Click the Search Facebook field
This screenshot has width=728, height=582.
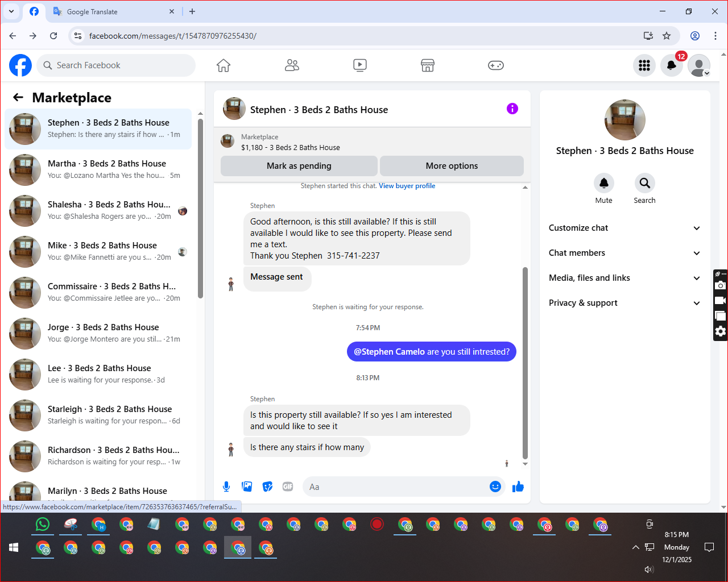tap(116, 65)
